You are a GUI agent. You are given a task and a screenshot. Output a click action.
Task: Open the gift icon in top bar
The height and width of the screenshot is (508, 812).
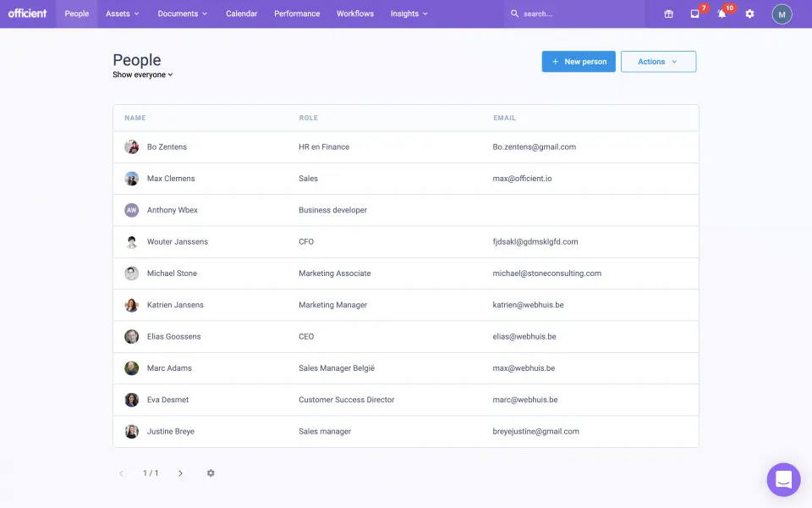coord(668,14)
